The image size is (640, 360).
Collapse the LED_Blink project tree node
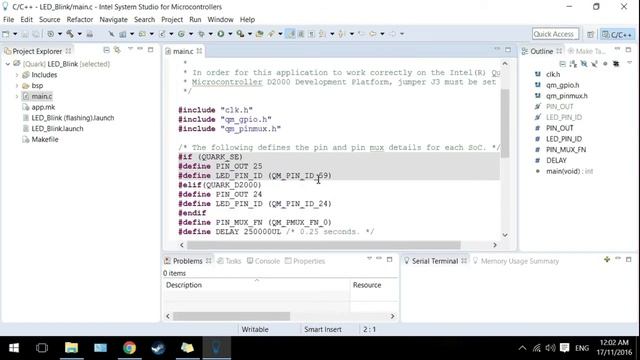click(x=8, y=64)
